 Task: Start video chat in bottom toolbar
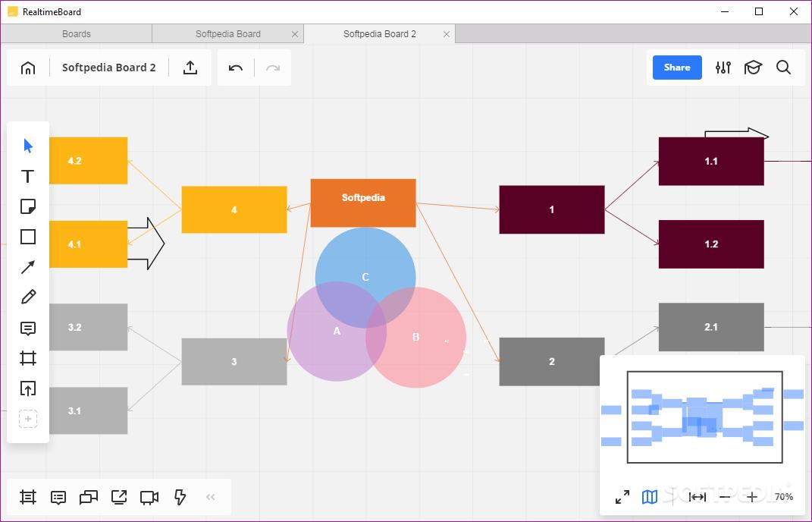[x=149, y=498]
